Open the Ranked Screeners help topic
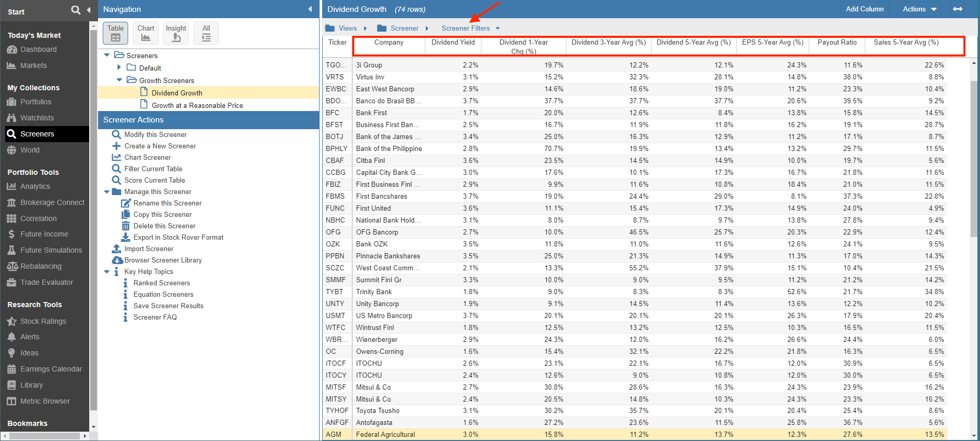 (x=161, y=283)
